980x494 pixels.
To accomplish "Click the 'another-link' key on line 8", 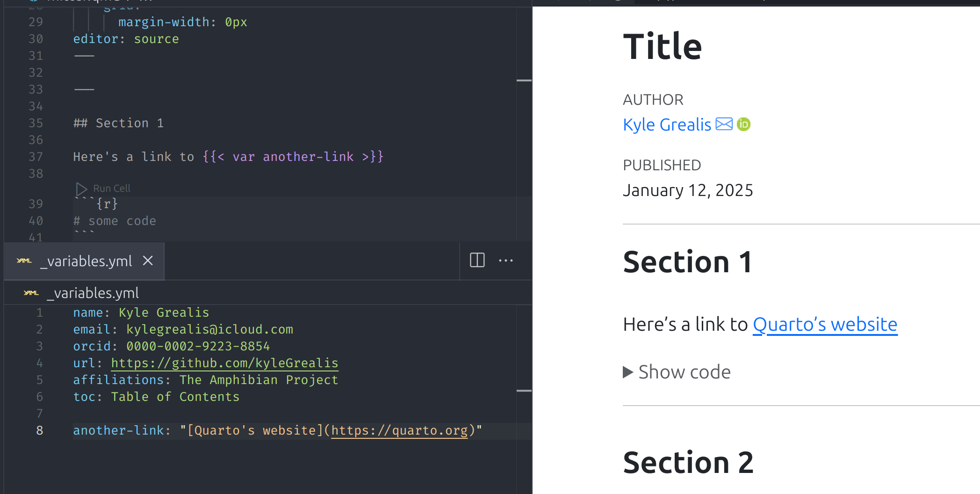I will coord(118,430).
